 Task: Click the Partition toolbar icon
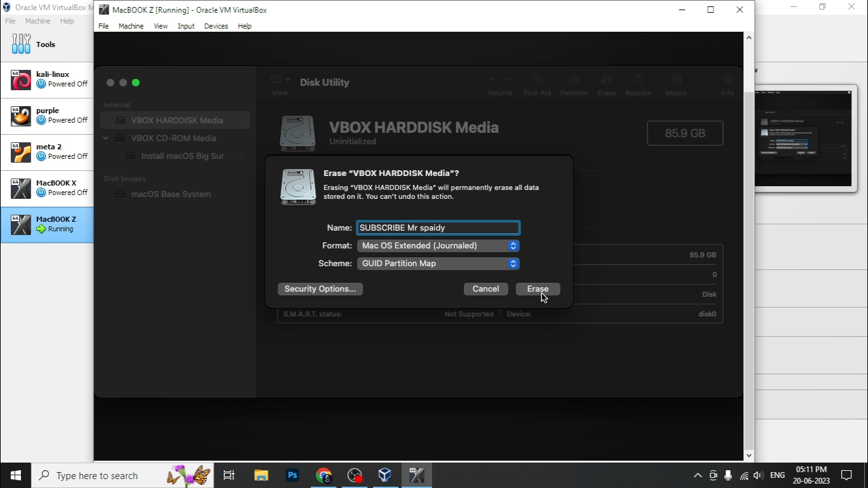[574, 79]
